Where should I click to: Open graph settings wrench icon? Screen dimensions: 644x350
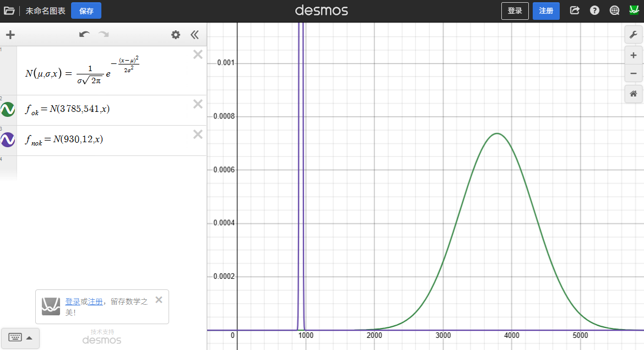coord(634,35)
